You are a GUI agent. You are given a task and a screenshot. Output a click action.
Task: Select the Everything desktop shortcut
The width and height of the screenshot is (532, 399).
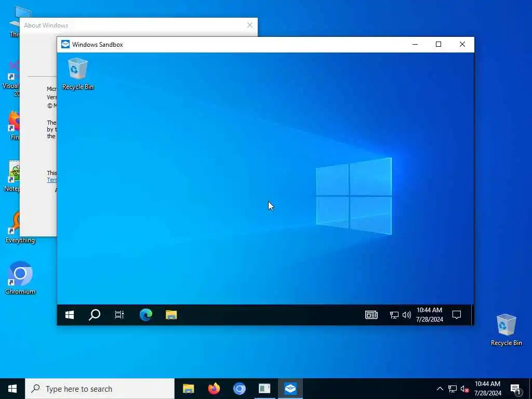pos(20,227)
